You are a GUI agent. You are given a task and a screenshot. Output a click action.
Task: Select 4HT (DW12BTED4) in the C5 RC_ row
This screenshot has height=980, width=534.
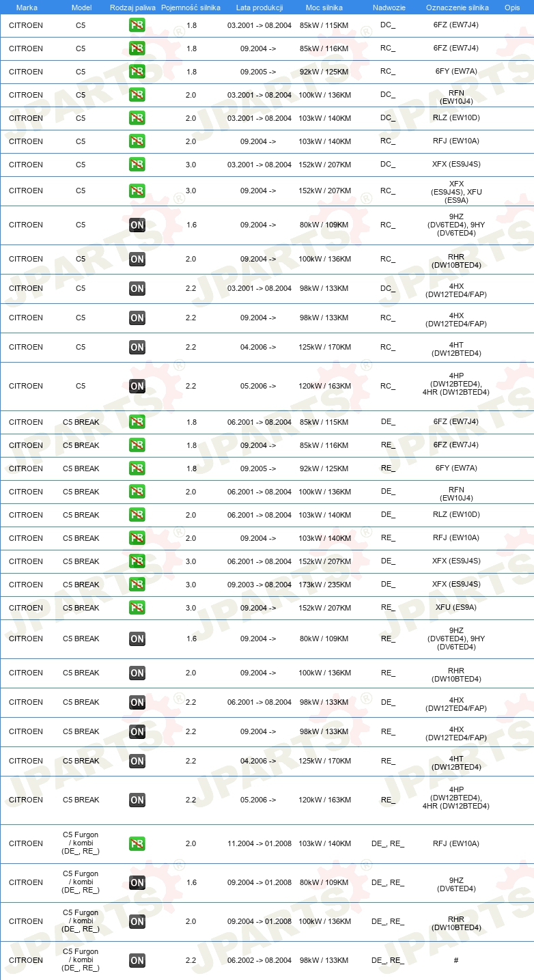click(456, 349)
